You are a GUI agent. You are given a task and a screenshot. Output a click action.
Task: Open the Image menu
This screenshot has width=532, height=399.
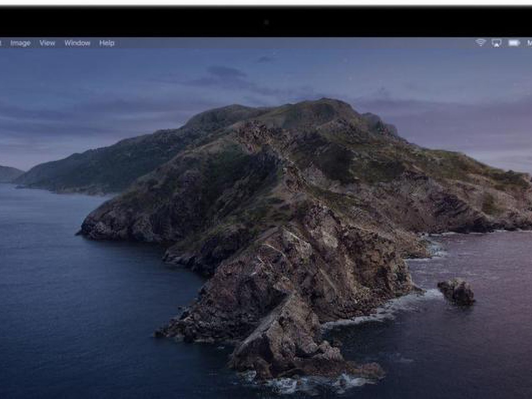pos(20,43)
